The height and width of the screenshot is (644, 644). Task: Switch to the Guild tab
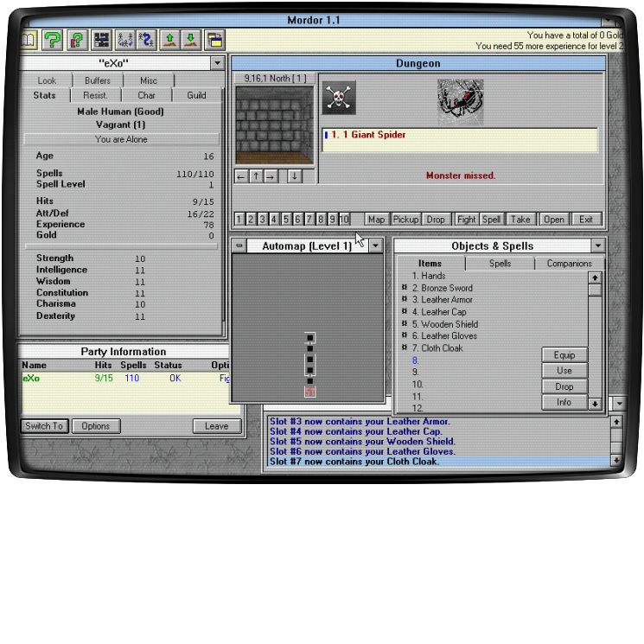[196, 95]
